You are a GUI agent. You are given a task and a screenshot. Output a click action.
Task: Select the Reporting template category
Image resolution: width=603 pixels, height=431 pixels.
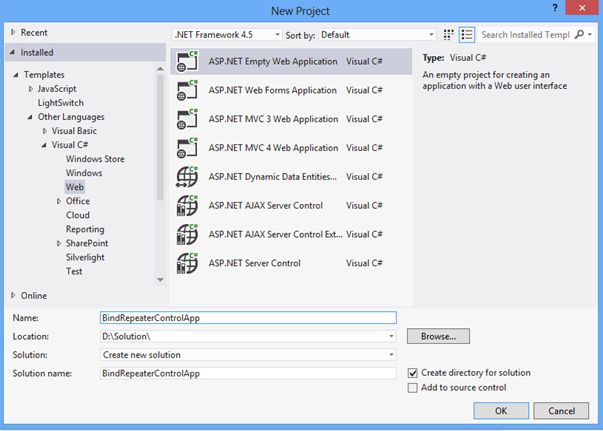click(85, 229)
